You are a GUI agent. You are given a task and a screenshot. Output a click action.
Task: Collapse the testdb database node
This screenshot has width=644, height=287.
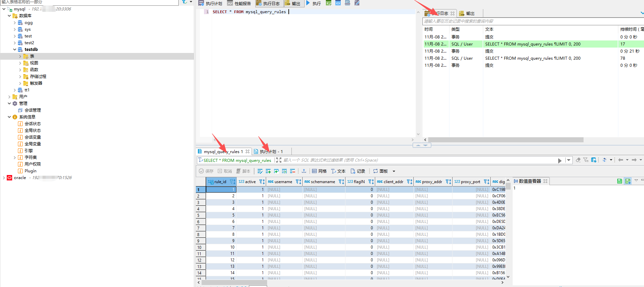coord(15,50)
